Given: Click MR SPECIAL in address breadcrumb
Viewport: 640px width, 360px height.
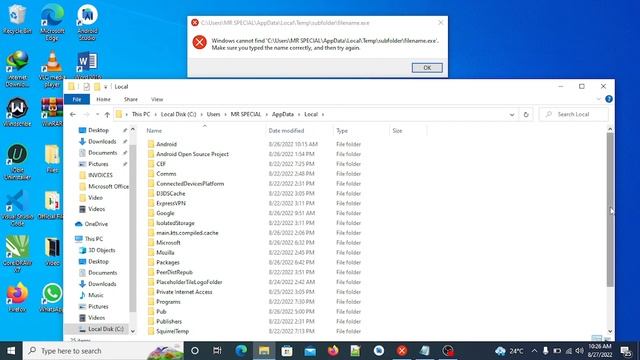Looking at the screenshot, I should pos(246,115).
